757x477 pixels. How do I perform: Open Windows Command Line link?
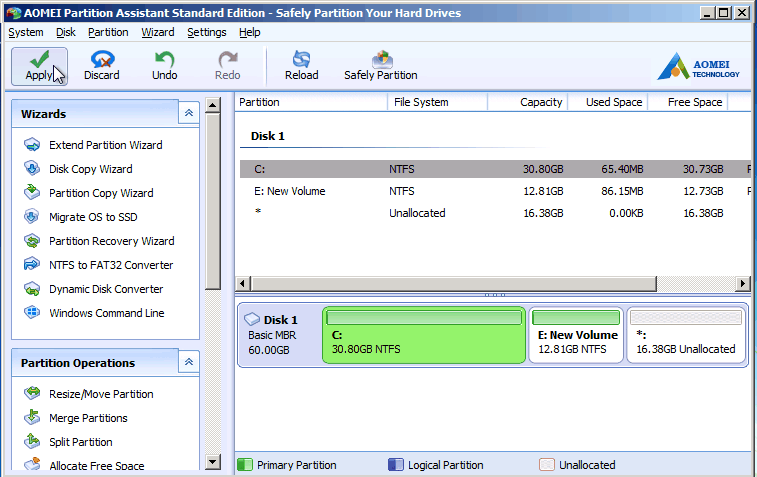click(107, 313)
